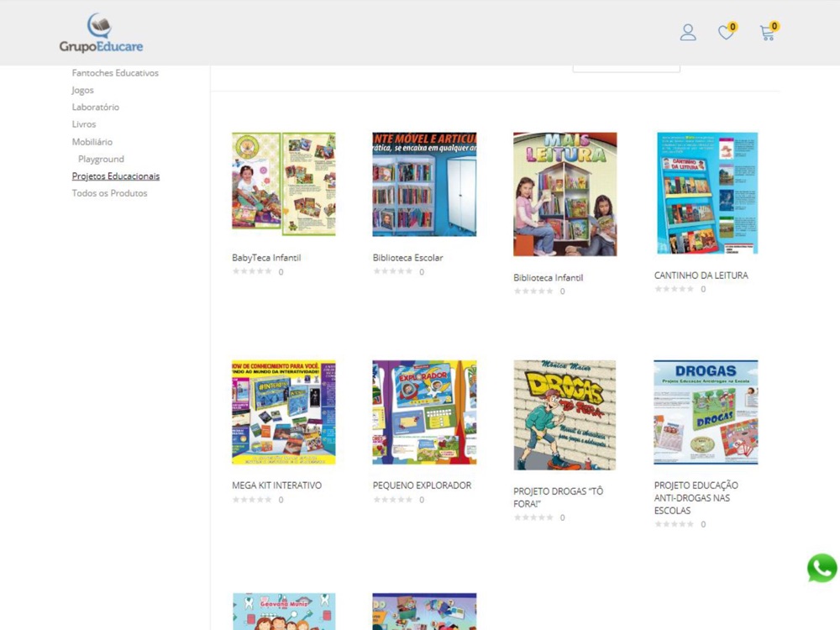Screen dimensions: 840x630
Task: Open WhatsApp chat icon
Action: click(822, 568)
